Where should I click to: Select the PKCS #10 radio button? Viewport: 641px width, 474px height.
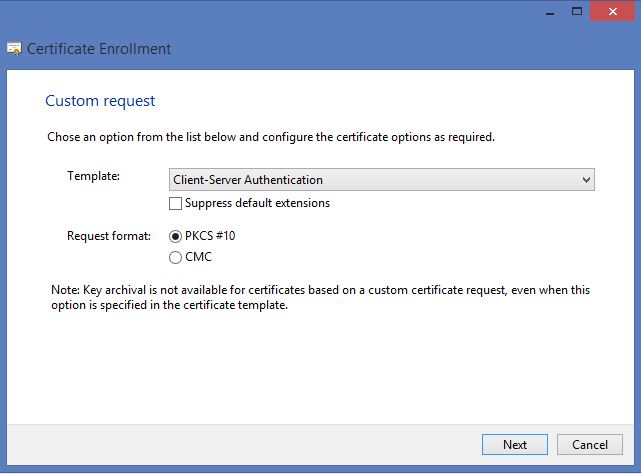176,237
